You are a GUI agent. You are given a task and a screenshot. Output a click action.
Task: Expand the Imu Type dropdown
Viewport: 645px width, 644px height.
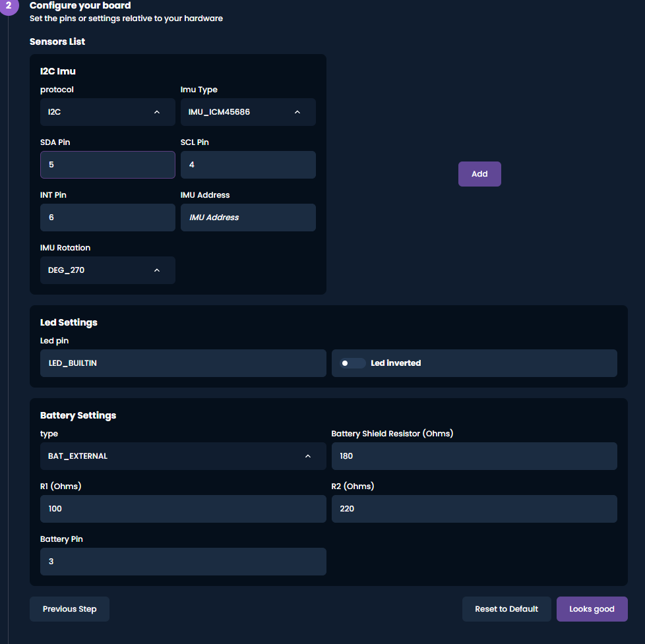click(247, 112)
